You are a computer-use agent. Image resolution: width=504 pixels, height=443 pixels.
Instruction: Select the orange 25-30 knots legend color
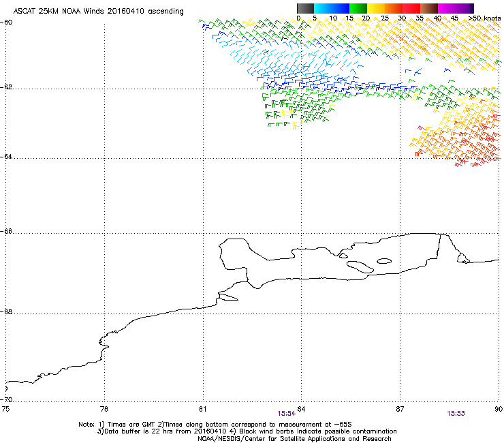coord(394,8)
